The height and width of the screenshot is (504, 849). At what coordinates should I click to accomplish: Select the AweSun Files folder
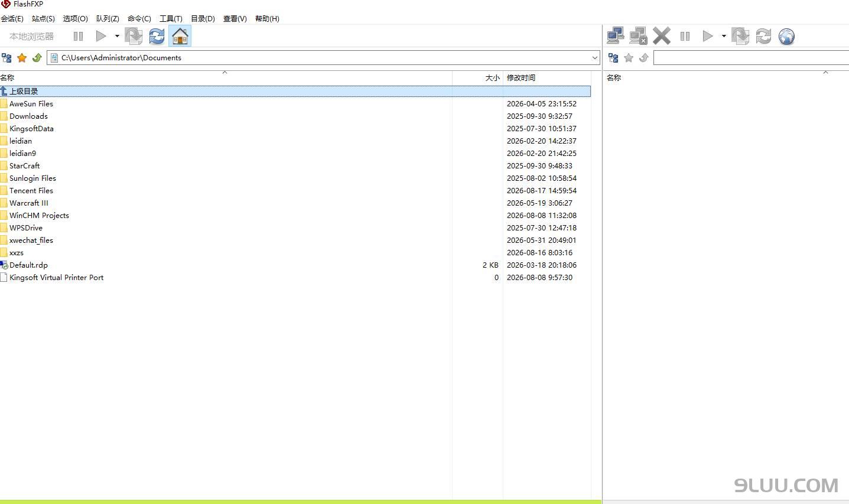pyautogui.click(x=295, y=104)
